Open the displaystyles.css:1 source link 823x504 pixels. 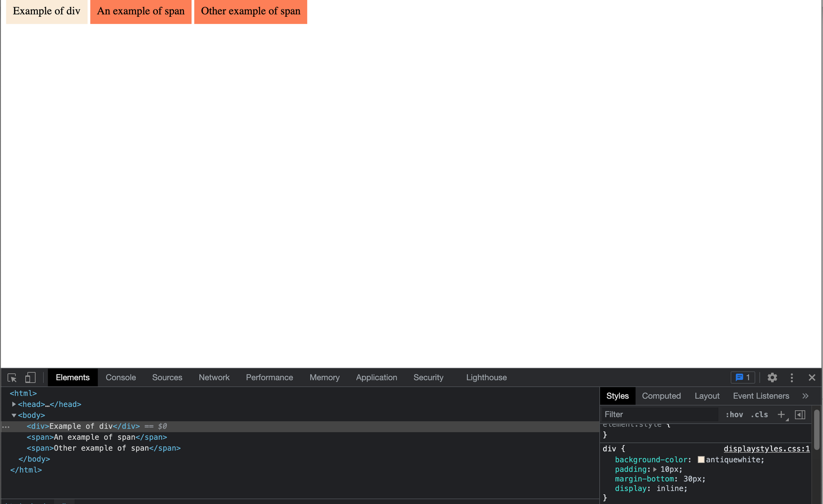coord(766,449)
